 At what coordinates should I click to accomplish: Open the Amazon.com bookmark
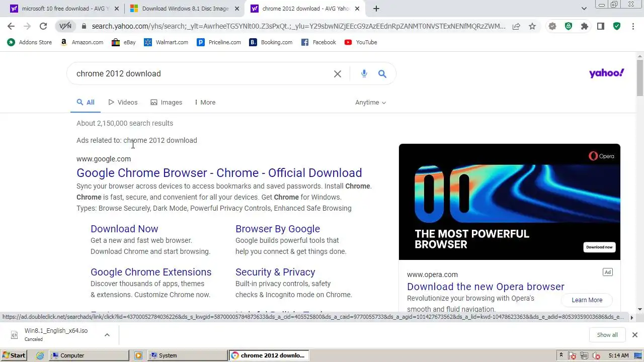point(82,42)
